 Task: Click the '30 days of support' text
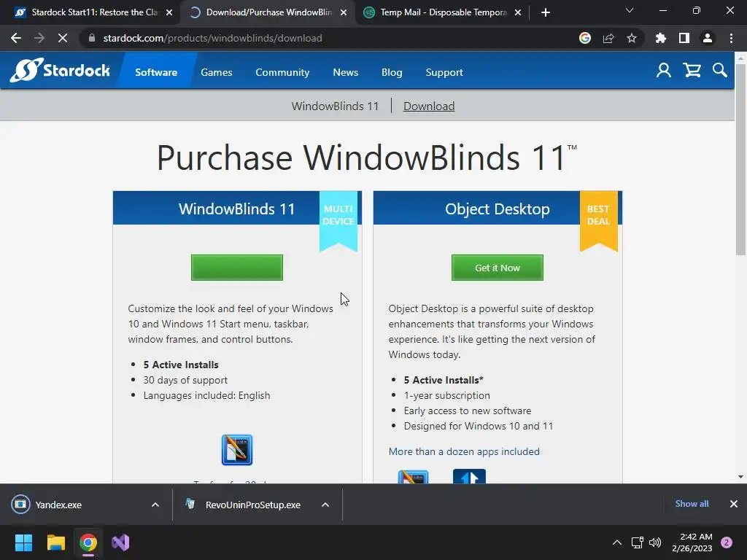coord(185,380)
